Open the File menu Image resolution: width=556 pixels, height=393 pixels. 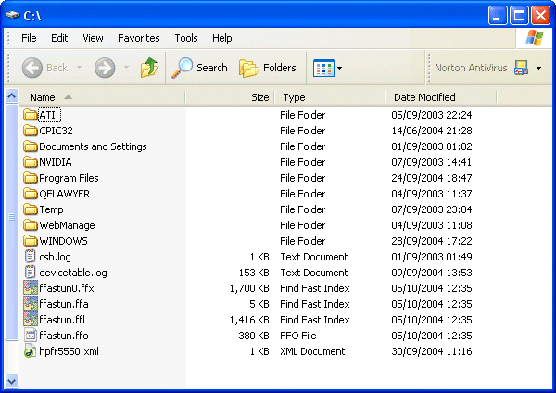pos(28,38)
